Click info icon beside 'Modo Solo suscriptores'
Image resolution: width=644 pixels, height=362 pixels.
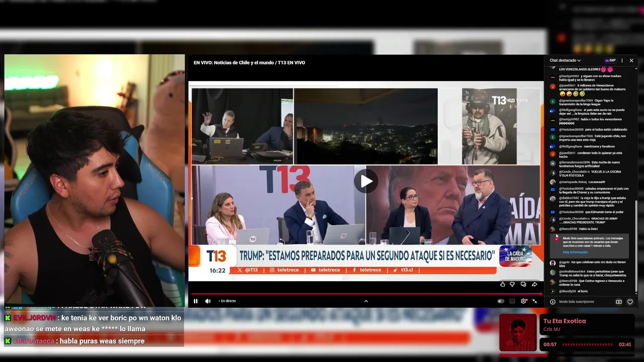[x=552, y=302]
